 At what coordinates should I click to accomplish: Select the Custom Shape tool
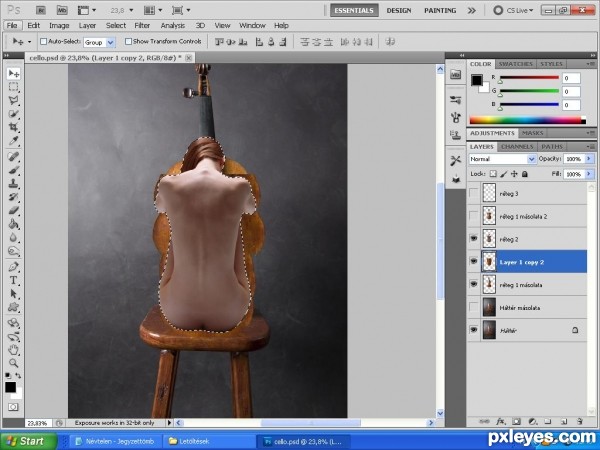pos(13,307)
